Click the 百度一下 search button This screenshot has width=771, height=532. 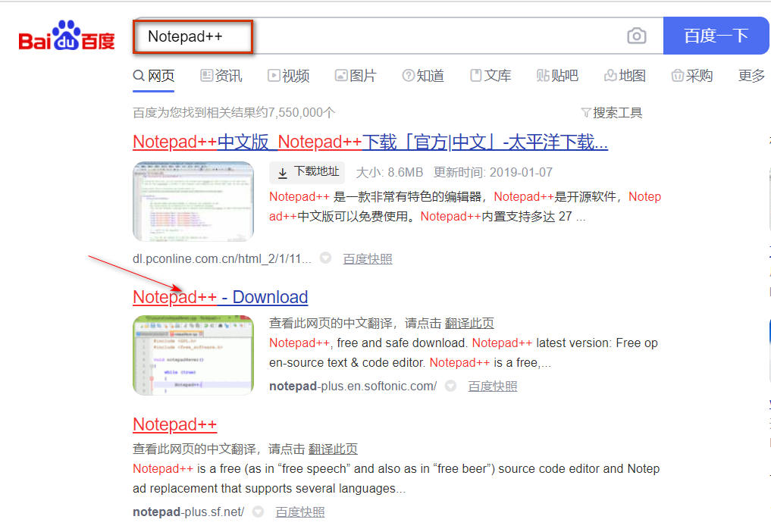point(716,36)
